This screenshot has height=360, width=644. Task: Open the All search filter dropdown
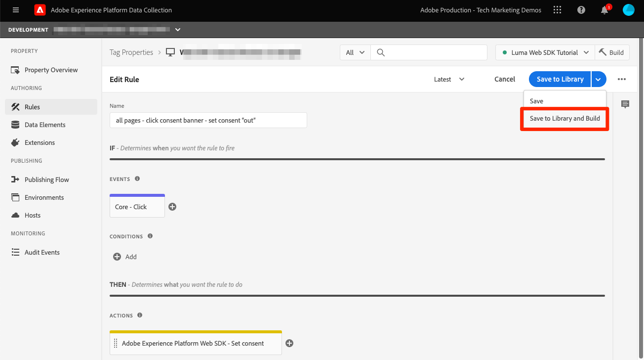tap(355, 52)
